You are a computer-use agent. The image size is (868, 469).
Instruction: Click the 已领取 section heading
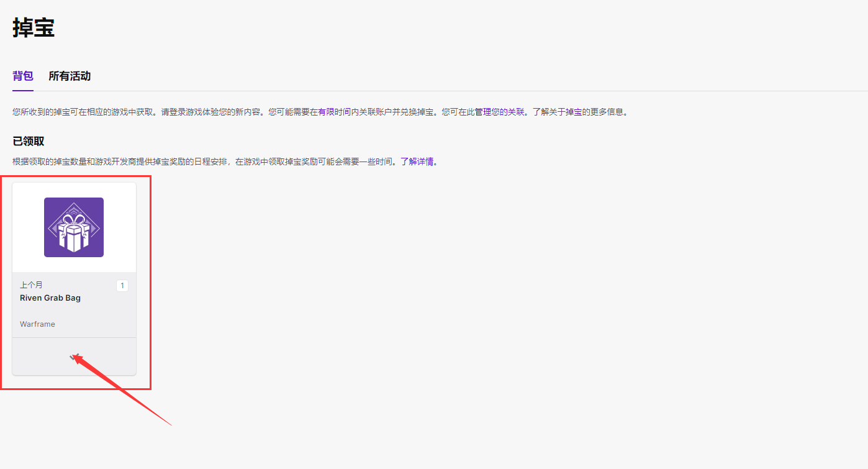29,141
